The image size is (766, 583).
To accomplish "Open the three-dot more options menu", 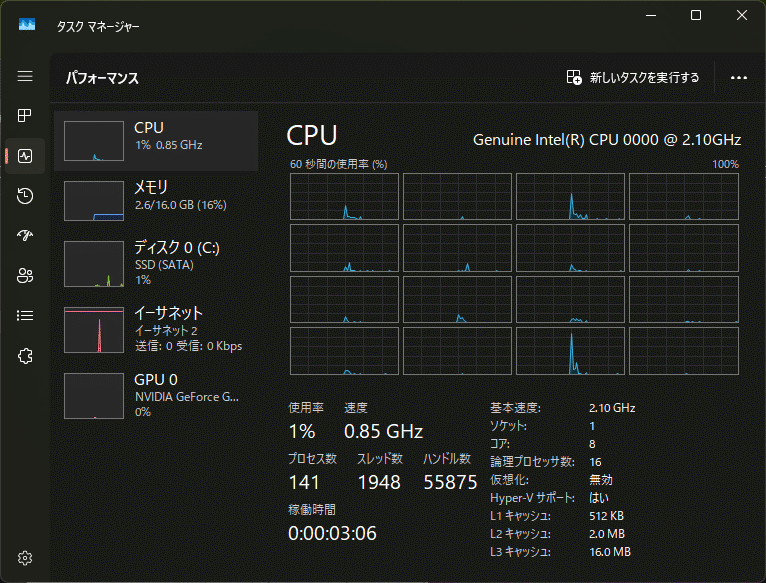I will [x=739, y=77].
